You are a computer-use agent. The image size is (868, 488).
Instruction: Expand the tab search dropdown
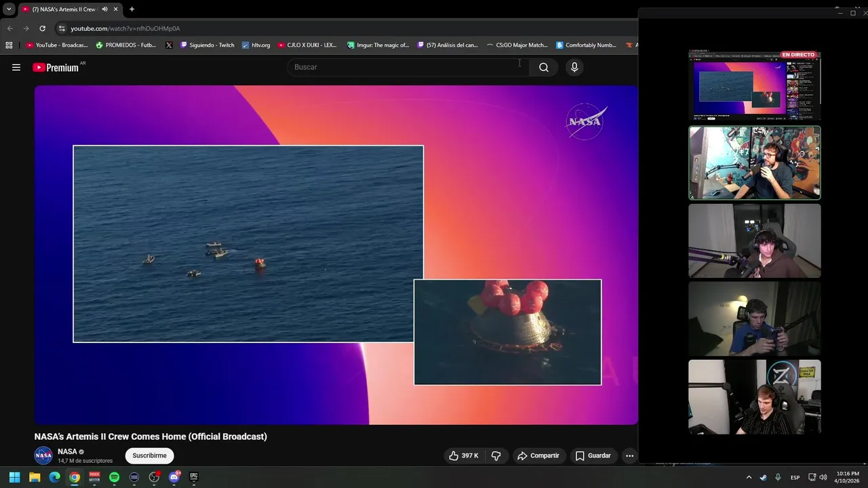pyautogui.click(x=9, y=9)
